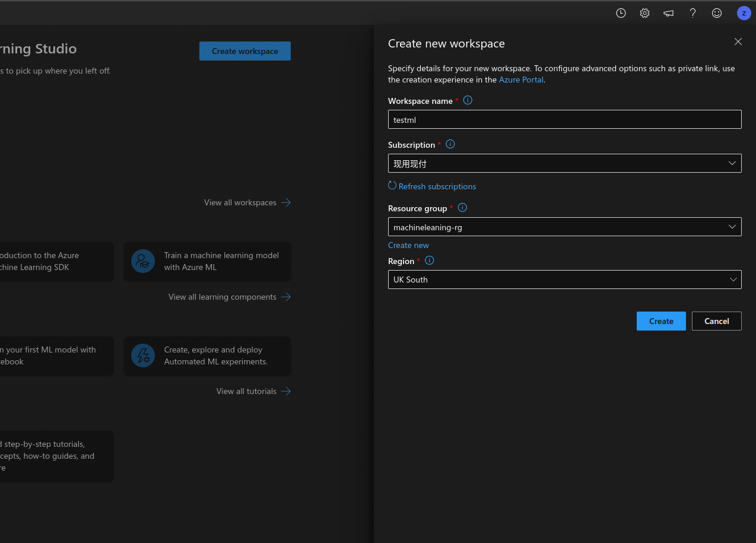
Task: Click the Automated ML experiments icon
Action: pyautogui.click(x=143, y=355)
